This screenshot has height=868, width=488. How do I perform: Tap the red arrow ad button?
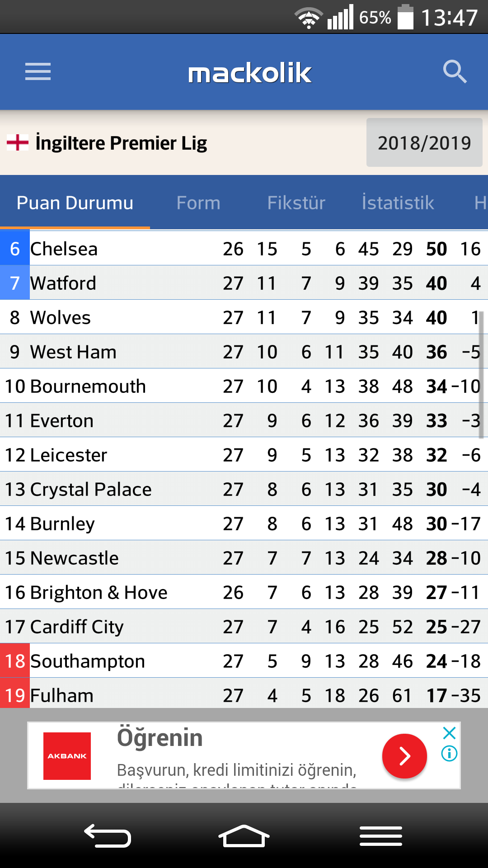(404, 756)
